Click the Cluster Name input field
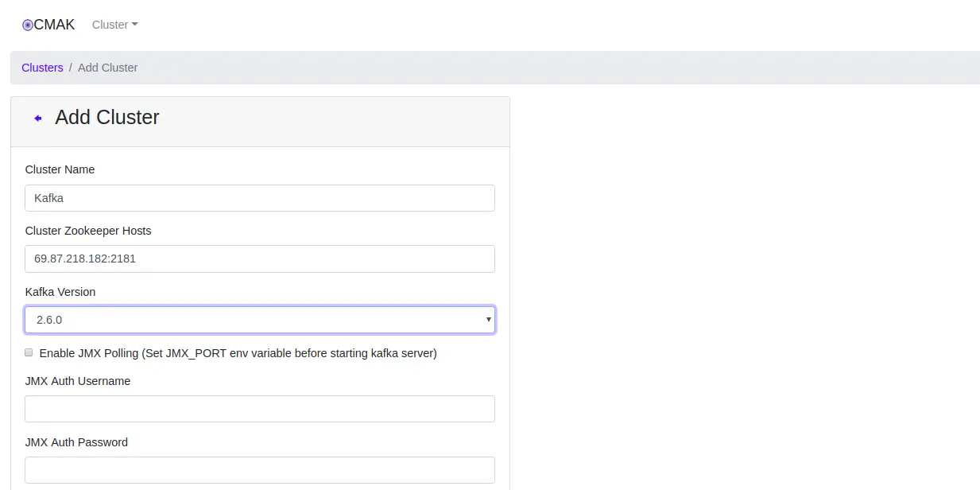Viewport: 980px width, 490px height. click(260, 198)
